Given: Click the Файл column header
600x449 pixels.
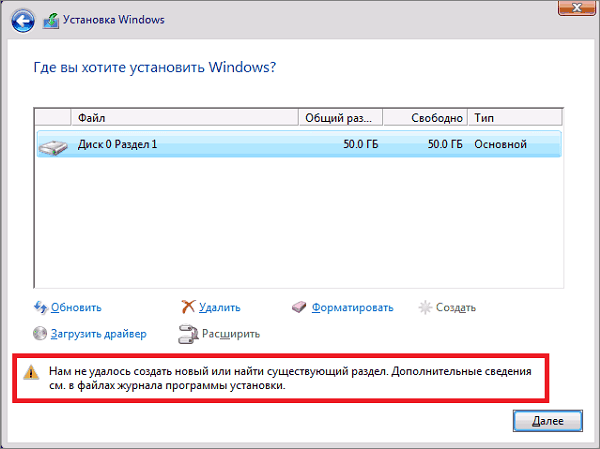Looking at the screenshot, I should (x=185, y=118).
